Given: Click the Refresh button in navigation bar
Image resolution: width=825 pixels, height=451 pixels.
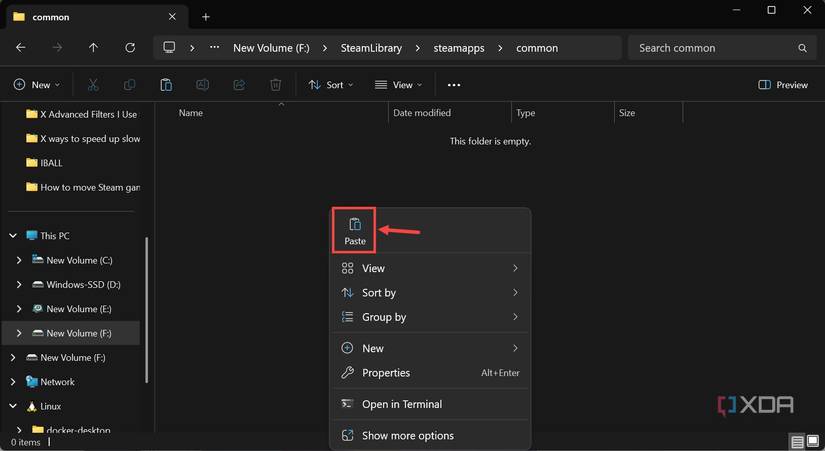Looking at the screenshot, I should coord(130,48).
